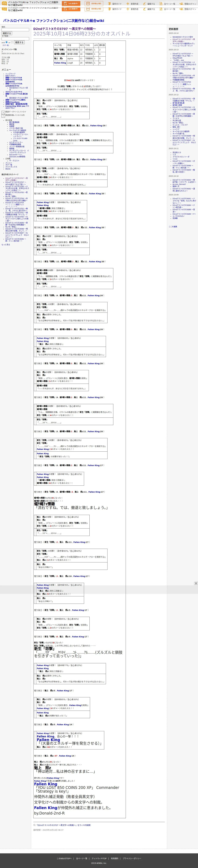Screen dimensions: 198x868
Task: Open Discordサーバー (Donald-2nd様管理) link
Action: 17,155
